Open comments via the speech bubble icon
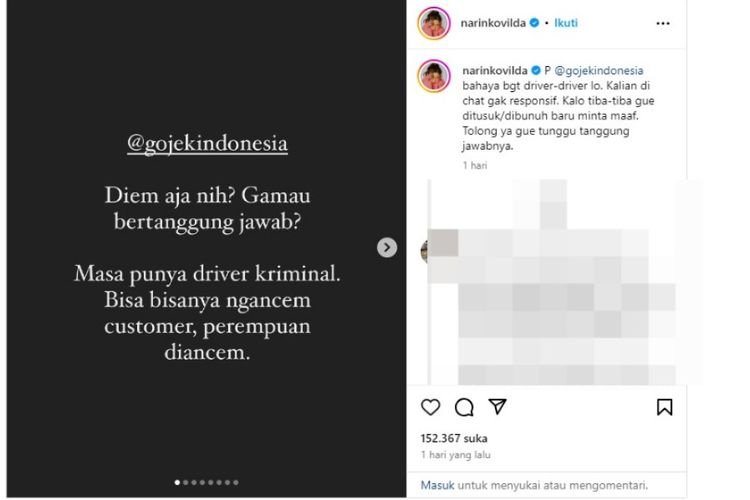 [x=464, y=407]
